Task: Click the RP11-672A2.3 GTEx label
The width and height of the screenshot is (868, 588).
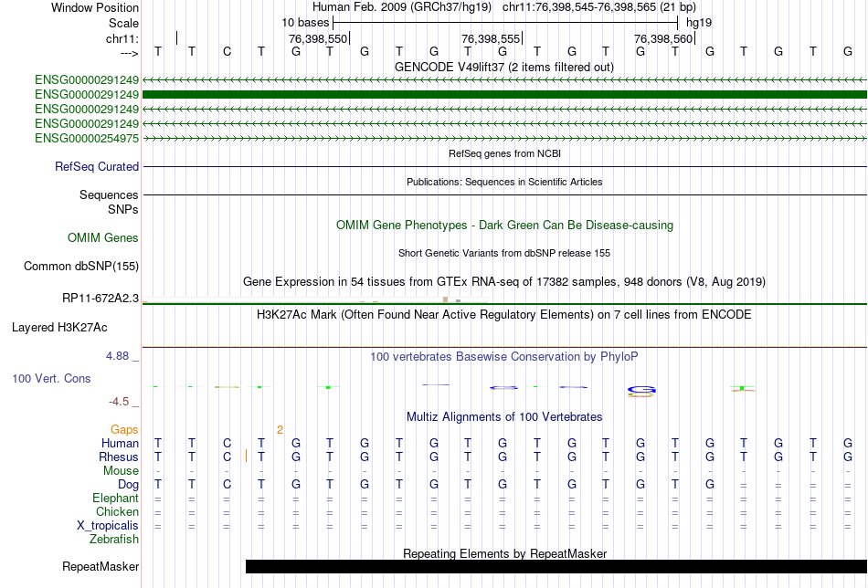Action: [101, 299]
